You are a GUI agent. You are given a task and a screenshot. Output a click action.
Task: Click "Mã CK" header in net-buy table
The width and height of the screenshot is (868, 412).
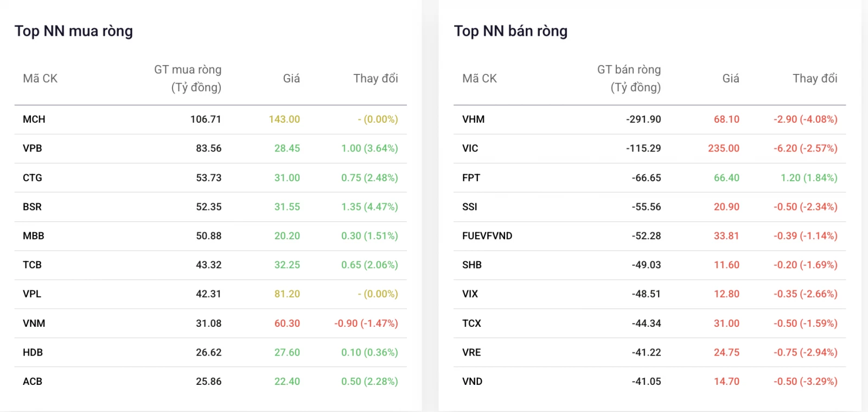click(x=40, y=79)
